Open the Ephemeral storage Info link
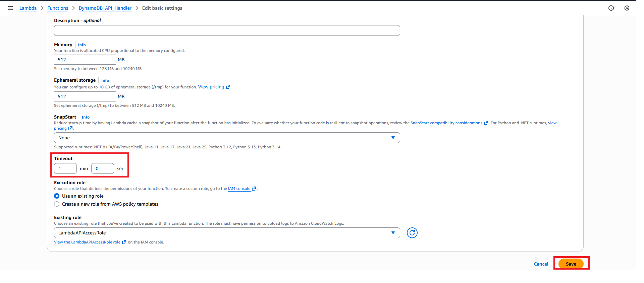This screenshot has width=644, height=283. click(105, 80)
